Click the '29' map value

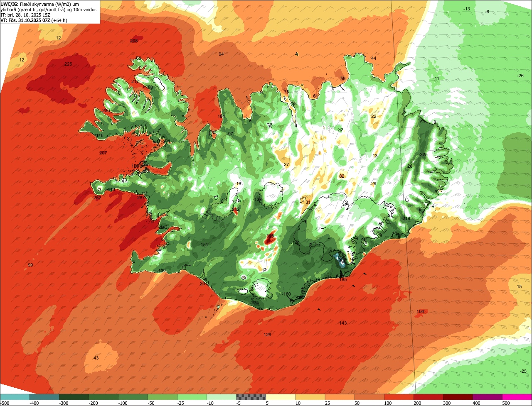374,184
